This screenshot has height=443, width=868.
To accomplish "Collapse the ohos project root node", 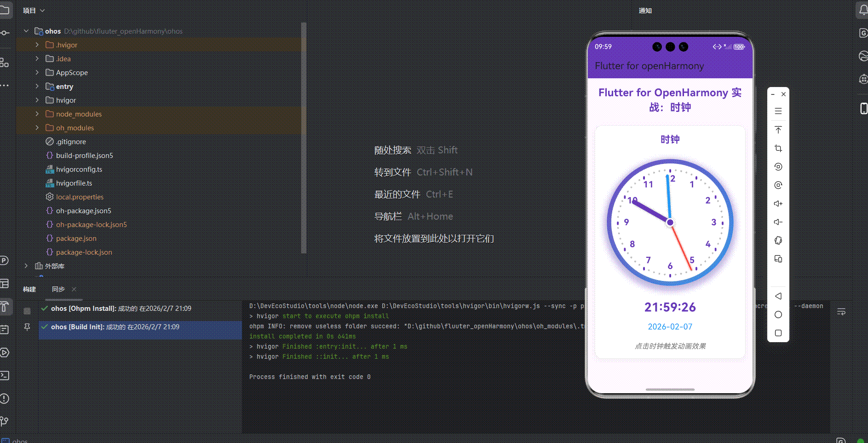I will 26,31.
